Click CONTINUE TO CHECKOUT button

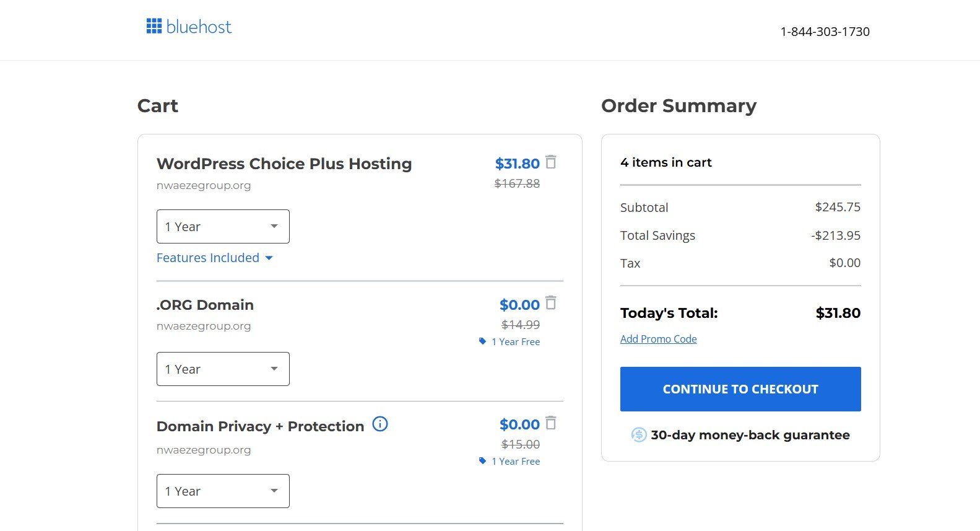point(740,389)
